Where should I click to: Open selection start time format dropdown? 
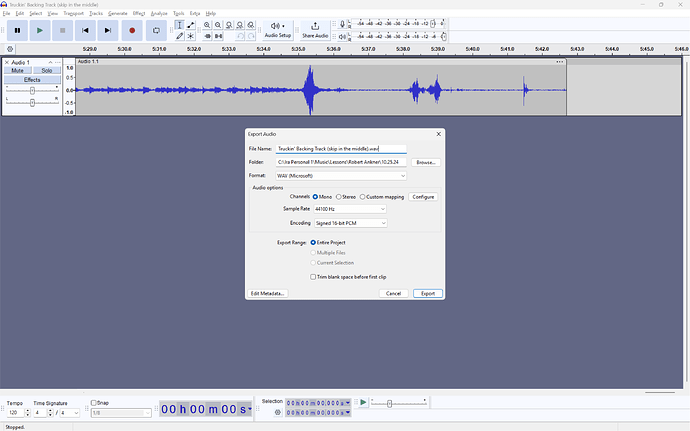coord(348,403)
